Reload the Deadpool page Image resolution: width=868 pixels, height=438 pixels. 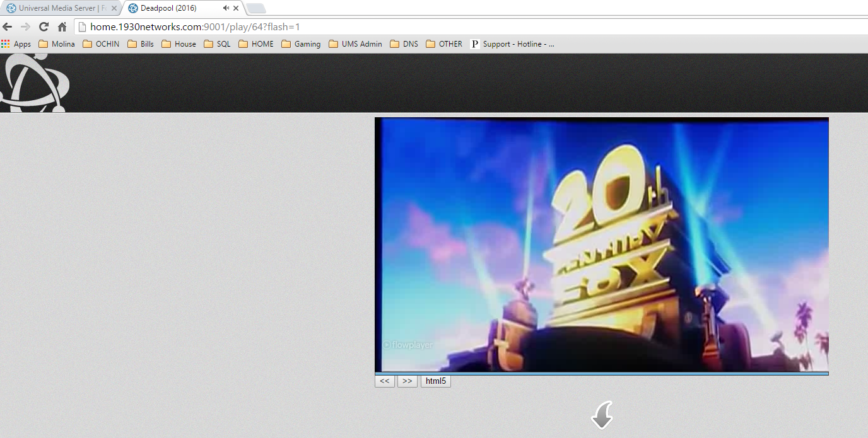pyautogui.click(x=44, y=27)
